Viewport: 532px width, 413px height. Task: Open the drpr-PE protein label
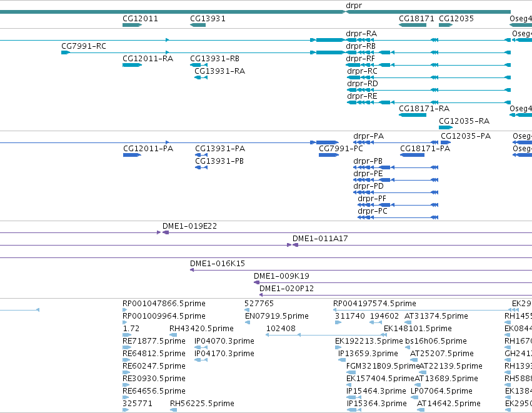click(368, 174)
